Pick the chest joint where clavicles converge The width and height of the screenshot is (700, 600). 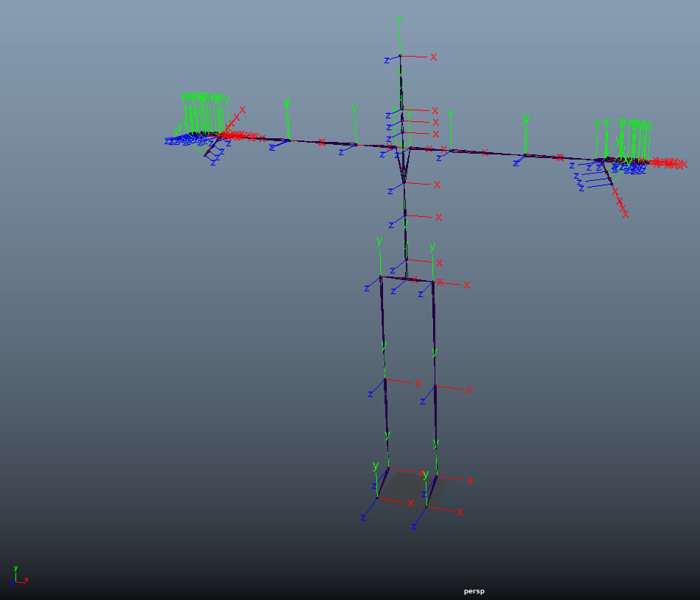point(404,182)
